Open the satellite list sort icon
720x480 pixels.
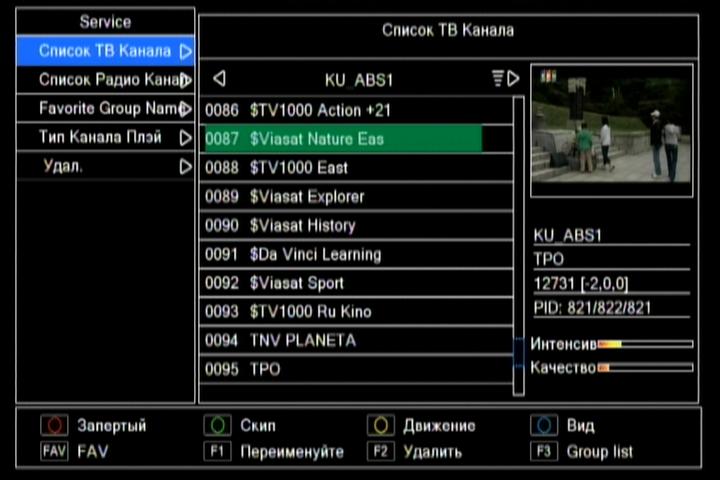(498, 79)
